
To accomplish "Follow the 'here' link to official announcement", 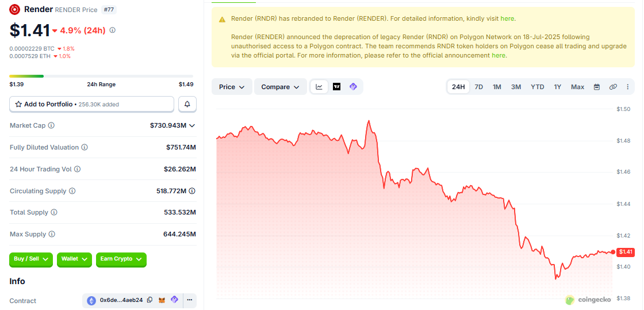I will pos(498,55).
